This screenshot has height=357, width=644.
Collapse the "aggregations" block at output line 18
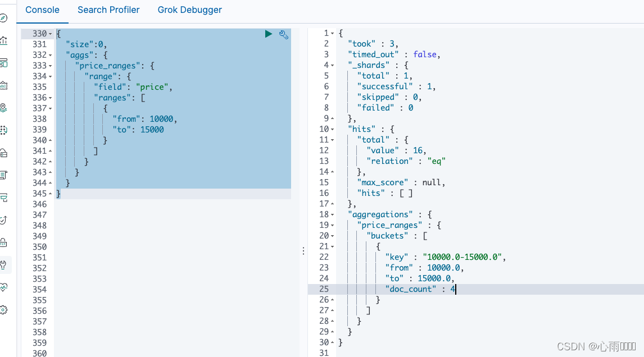tap(332, 214)
